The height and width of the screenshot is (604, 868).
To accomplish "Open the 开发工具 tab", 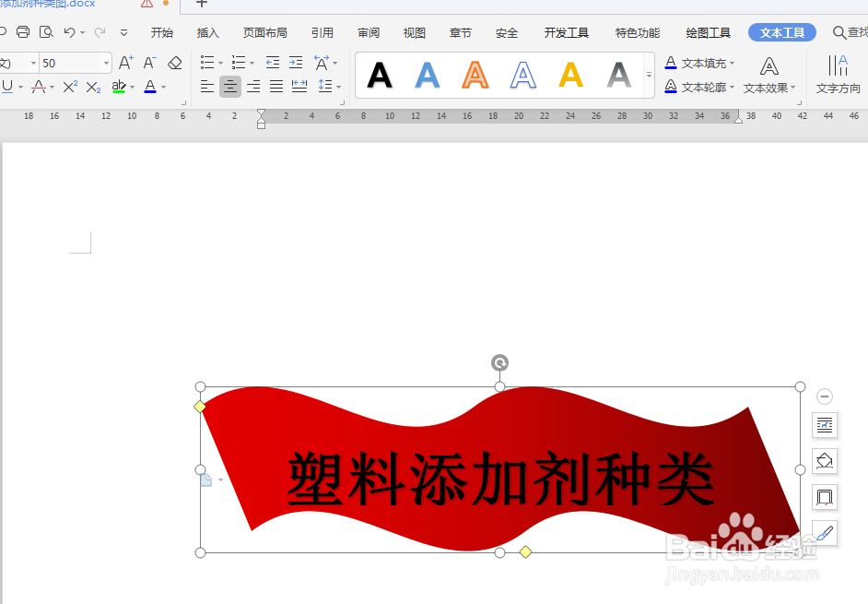I will [567, 32].
